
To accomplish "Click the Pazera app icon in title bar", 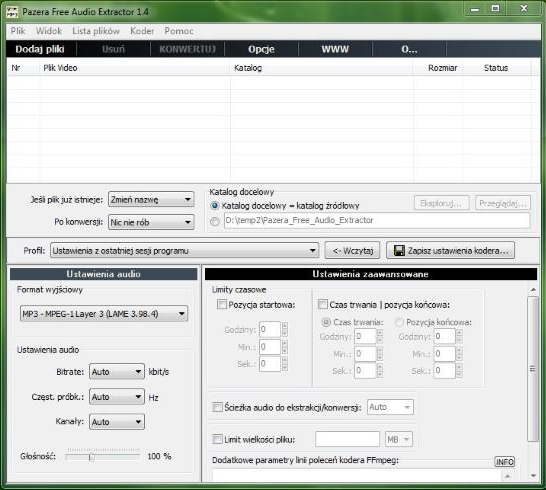I will (12, 12).
